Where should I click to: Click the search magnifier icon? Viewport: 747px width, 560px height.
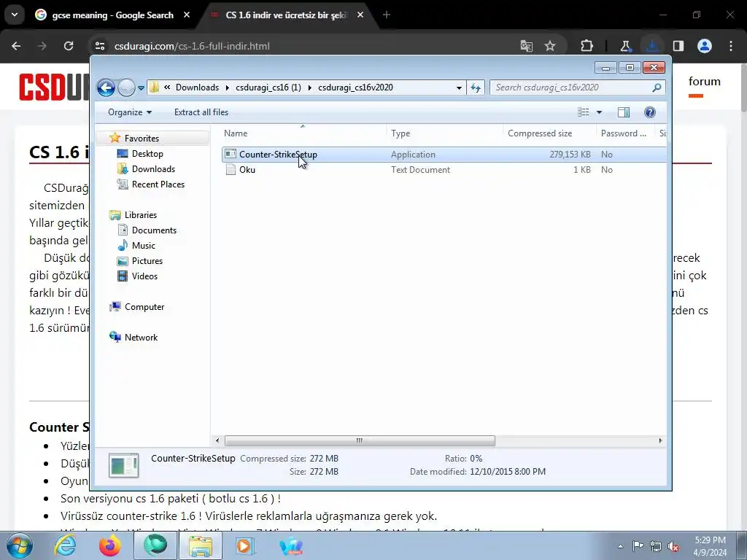tap(657, 87)
